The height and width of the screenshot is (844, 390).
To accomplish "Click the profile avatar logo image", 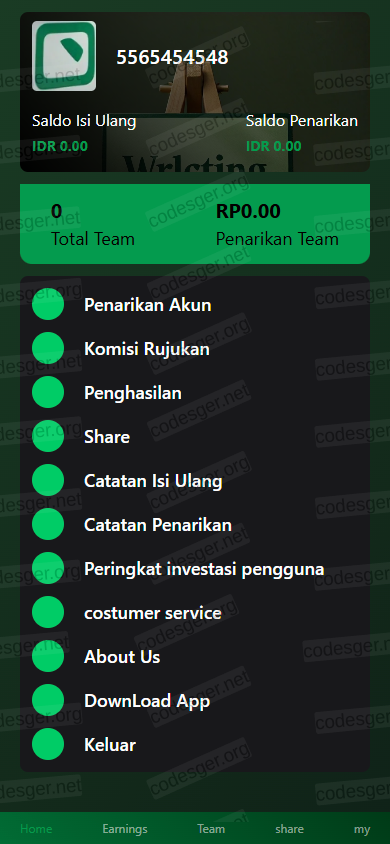I will [x=64, y=56].
